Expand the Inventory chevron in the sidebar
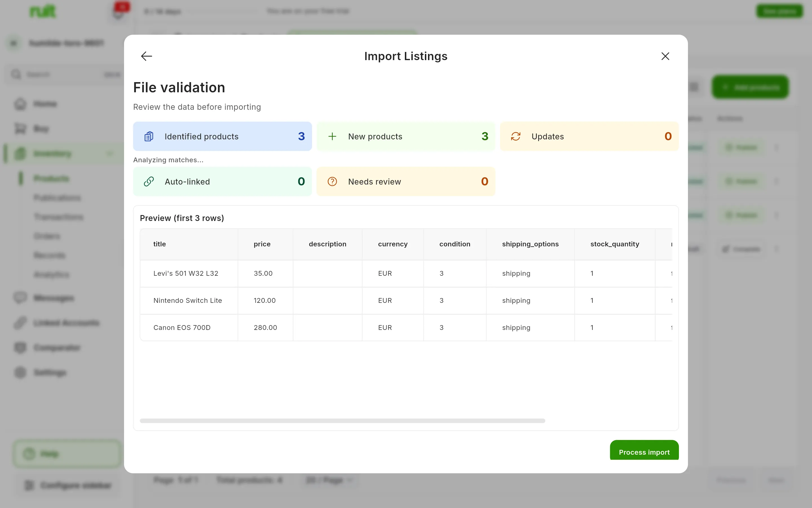The image size is (812, 508). click(110, 154)
